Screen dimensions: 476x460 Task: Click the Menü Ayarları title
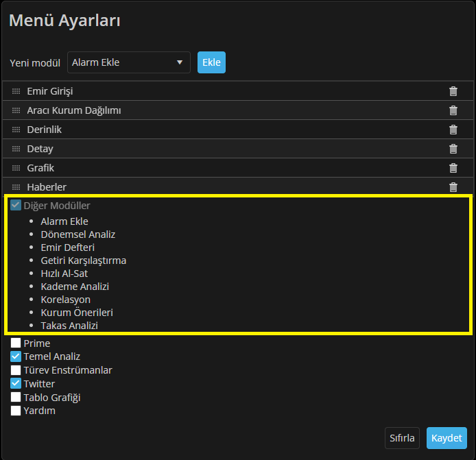[64, 21]
